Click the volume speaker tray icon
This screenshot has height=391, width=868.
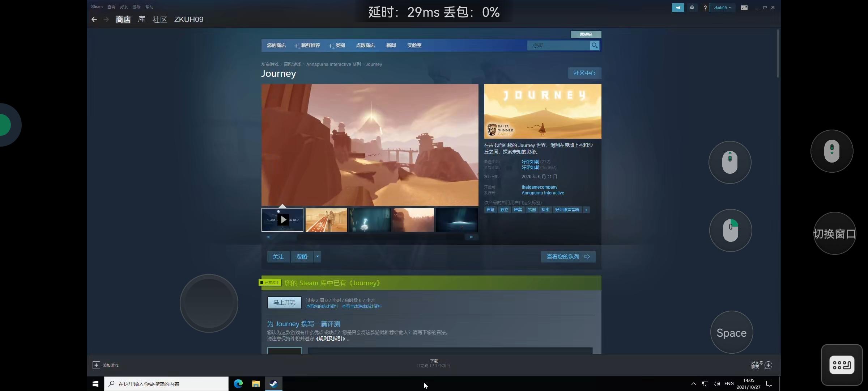coord(716,384)
